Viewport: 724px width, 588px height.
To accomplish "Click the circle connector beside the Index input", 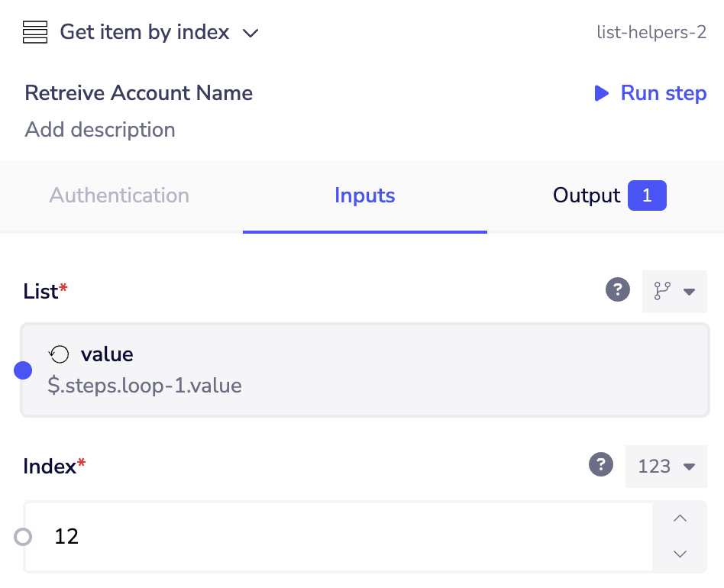I will coord(23,537).
